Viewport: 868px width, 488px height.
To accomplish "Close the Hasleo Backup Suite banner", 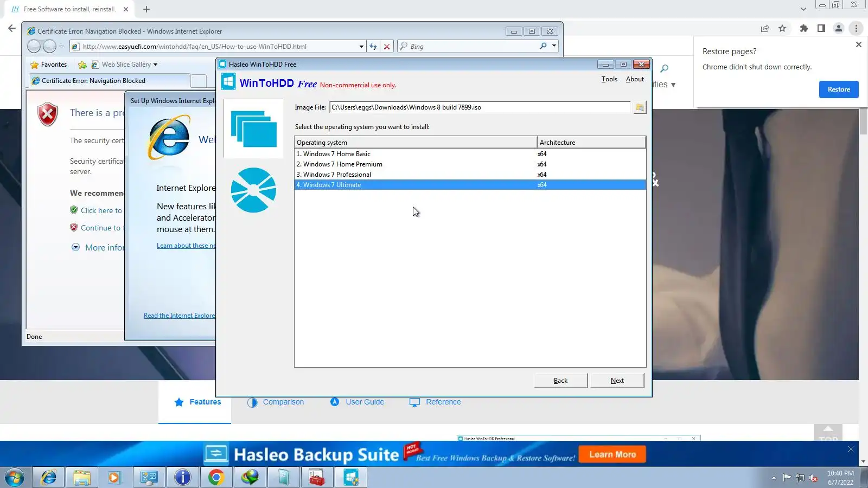I will 851,449.
